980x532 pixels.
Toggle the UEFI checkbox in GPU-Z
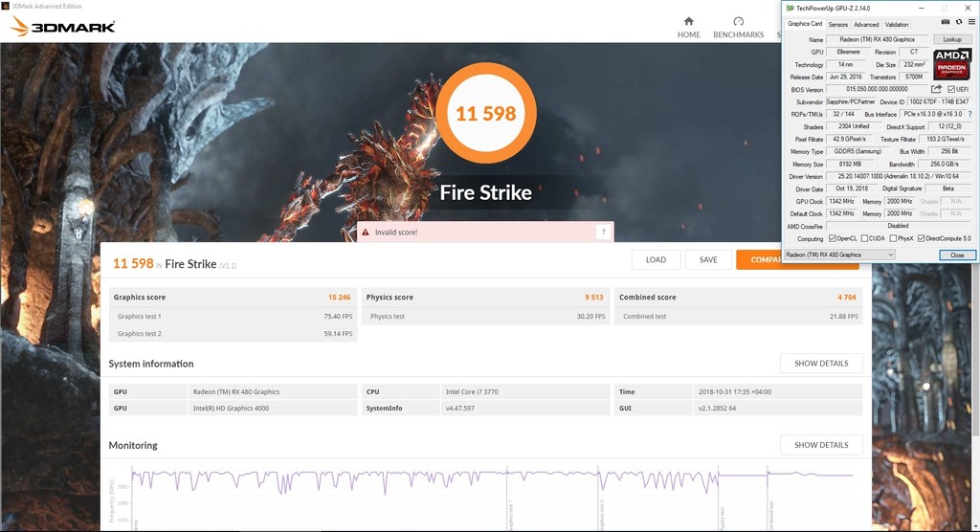[951, 89]
